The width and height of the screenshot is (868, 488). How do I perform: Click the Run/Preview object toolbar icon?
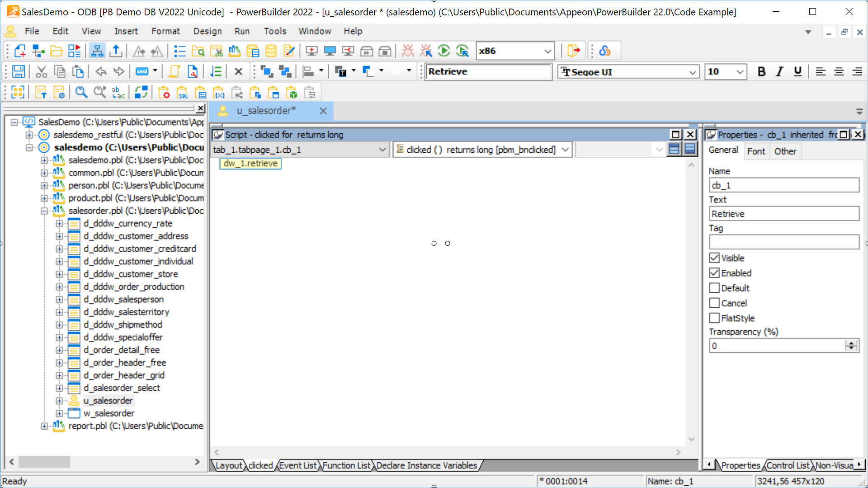pyautogui.click(x=75, y=51)
